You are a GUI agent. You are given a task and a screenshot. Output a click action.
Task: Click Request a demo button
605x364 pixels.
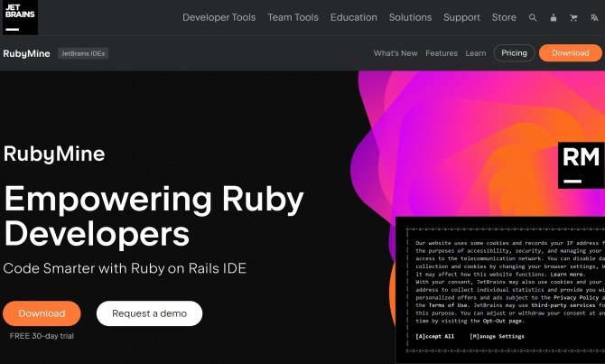coord(149,313)
